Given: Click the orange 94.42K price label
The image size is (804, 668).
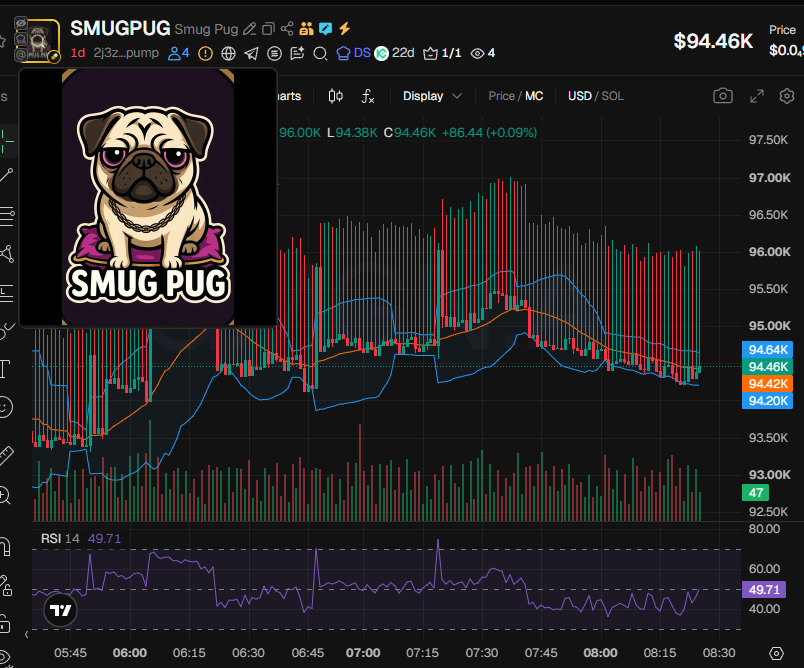Looking at the screenshot, I should pos(768,383).
